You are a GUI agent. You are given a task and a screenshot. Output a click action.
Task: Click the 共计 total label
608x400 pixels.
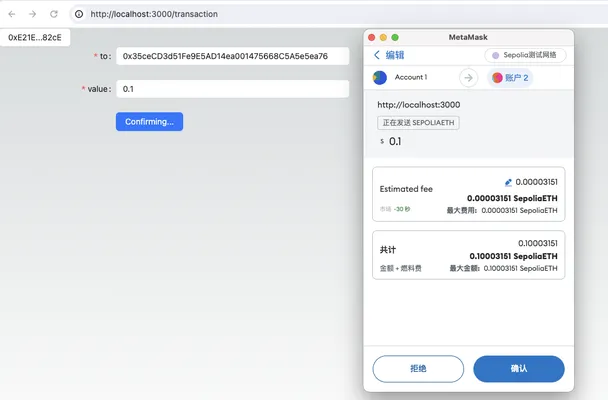388,250
